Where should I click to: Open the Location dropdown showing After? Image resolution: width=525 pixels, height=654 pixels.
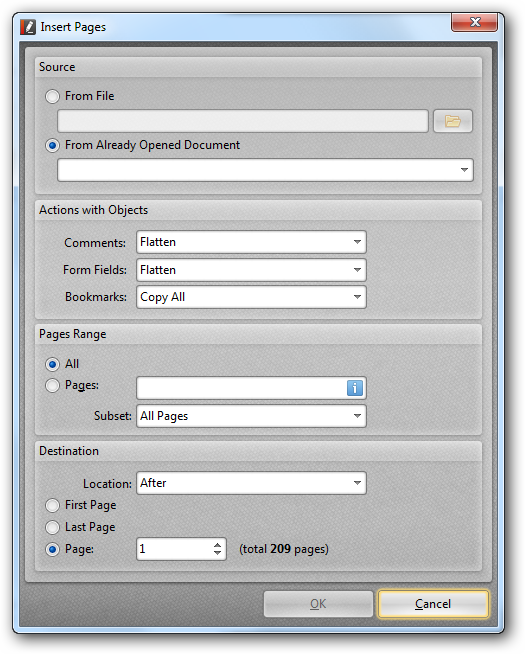point(251,483)
